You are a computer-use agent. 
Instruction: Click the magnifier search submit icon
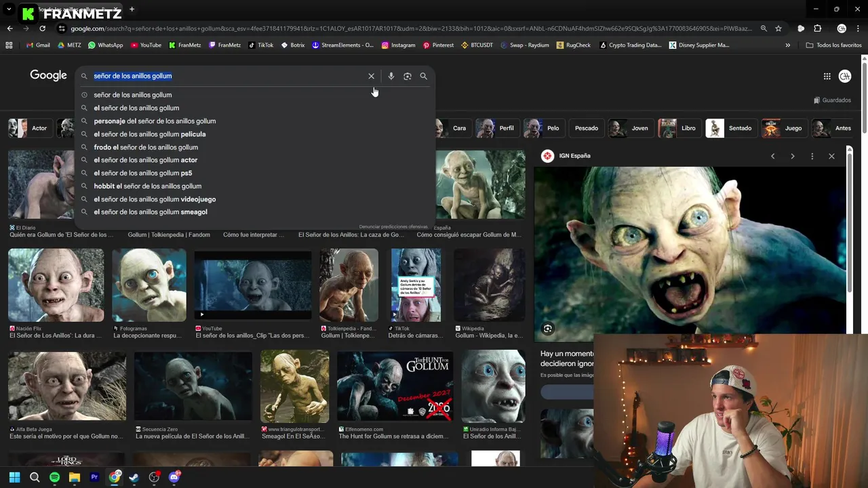(x=423, y=76)
